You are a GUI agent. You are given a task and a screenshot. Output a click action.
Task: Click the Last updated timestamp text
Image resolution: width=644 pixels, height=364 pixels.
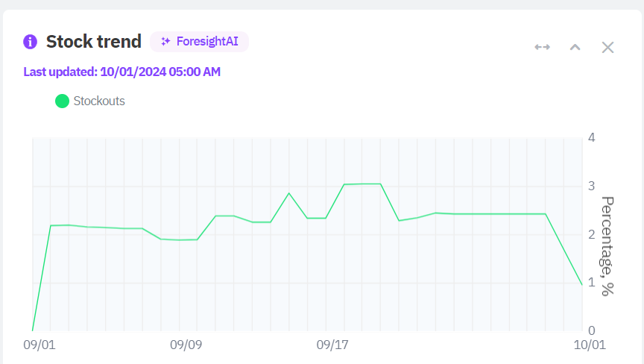(x=121, y=72)
